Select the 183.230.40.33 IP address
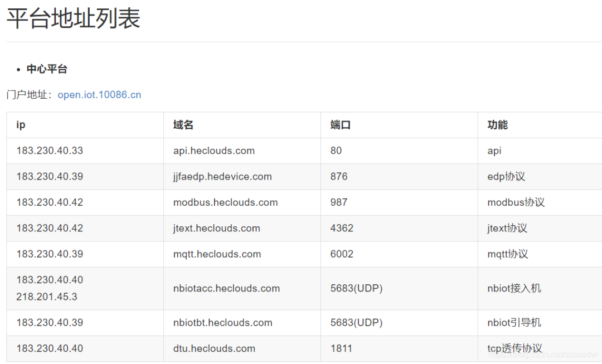The width and height of the screenshot is (602, 364). [50, 151]
